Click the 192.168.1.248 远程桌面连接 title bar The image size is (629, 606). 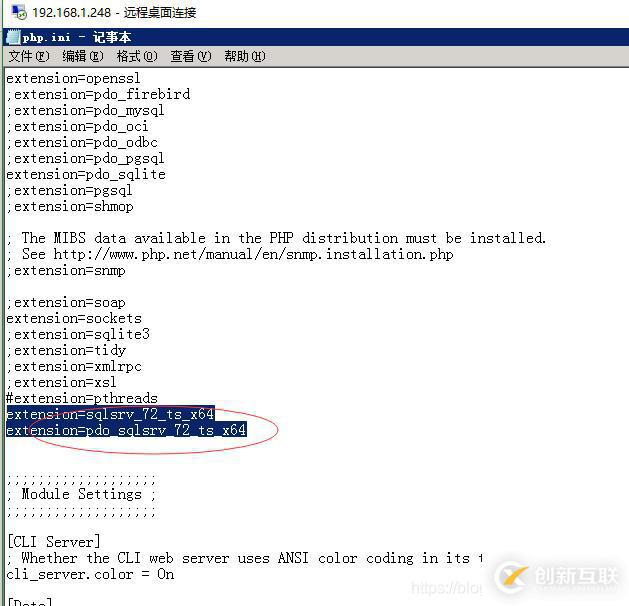coord(316,13)
